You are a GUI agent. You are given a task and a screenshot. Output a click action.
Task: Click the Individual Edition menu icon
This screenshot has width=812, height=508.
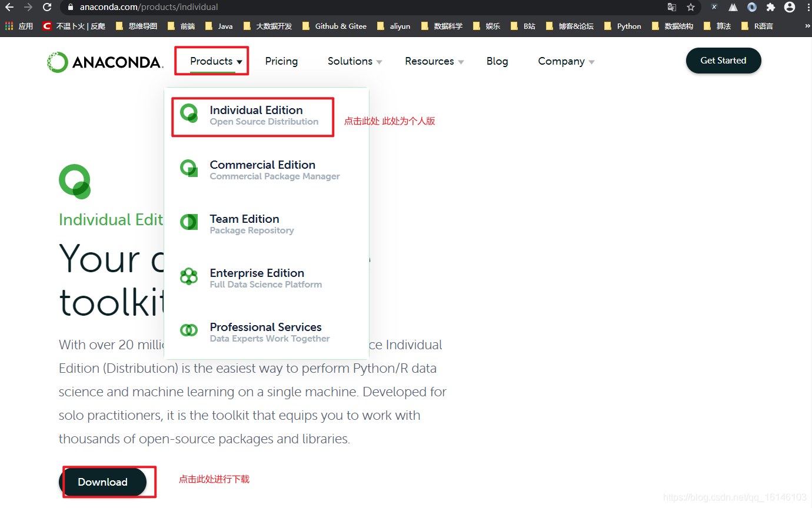[189, 113]
